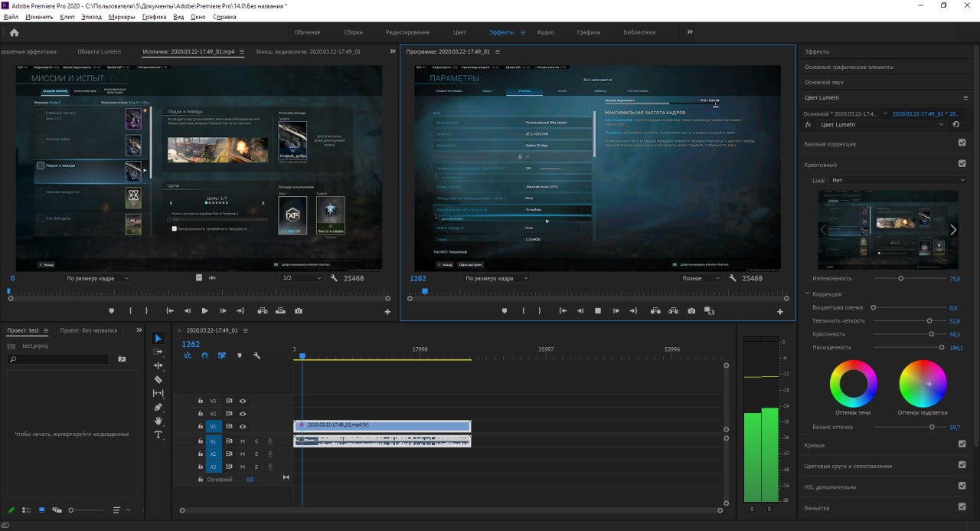This screenshot has height=531, width=980.
Task: Open Проект: Без названия tab
Action: 89,330
